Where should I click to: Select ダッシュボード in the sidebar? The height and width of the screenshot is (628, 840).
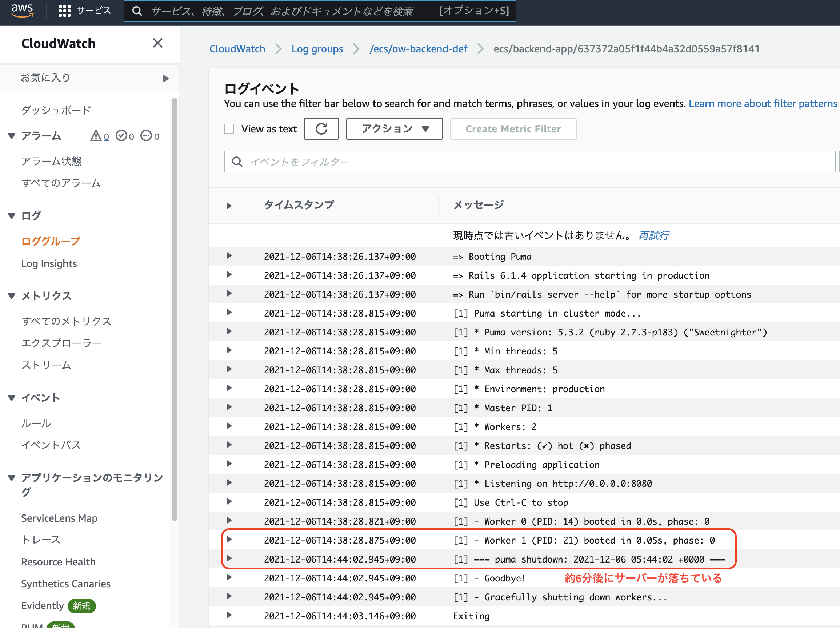tap(56, 110)
